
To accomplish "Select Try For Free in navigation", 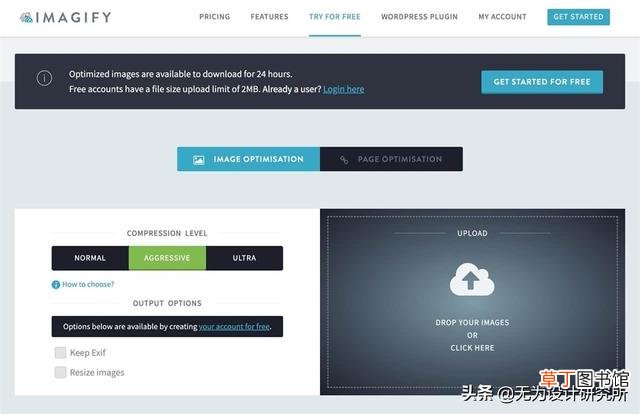I will coord(335,17).
